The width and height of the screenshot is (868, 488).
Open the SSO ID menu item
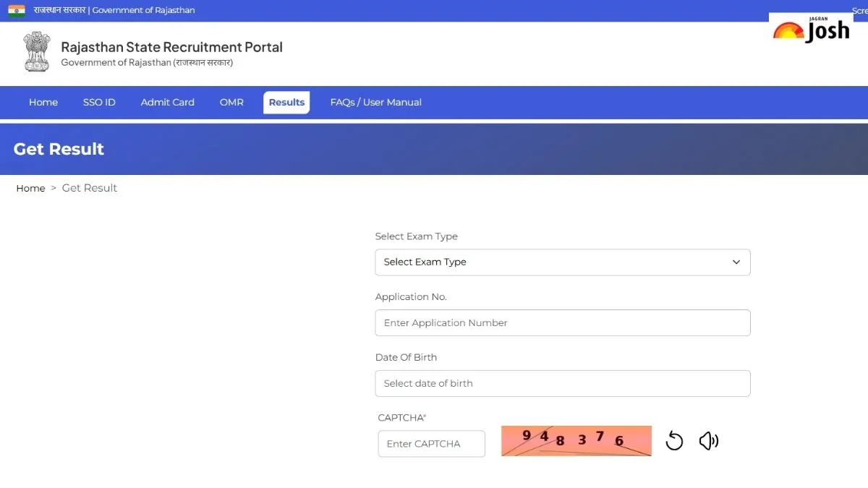[99, 103]
